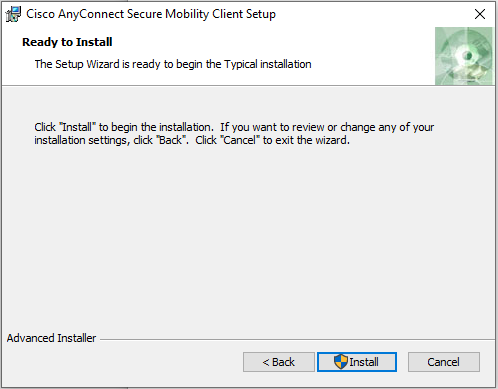Exit the wizard with the Cancel button
Viewport: 498px width, 389px height.
(444, 362)
